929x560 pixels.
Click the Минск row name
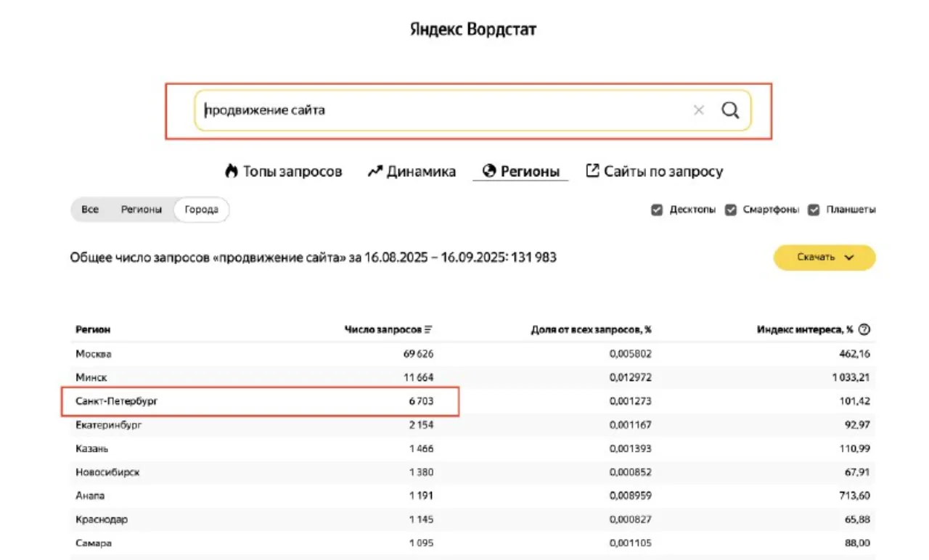coord(91,377)
